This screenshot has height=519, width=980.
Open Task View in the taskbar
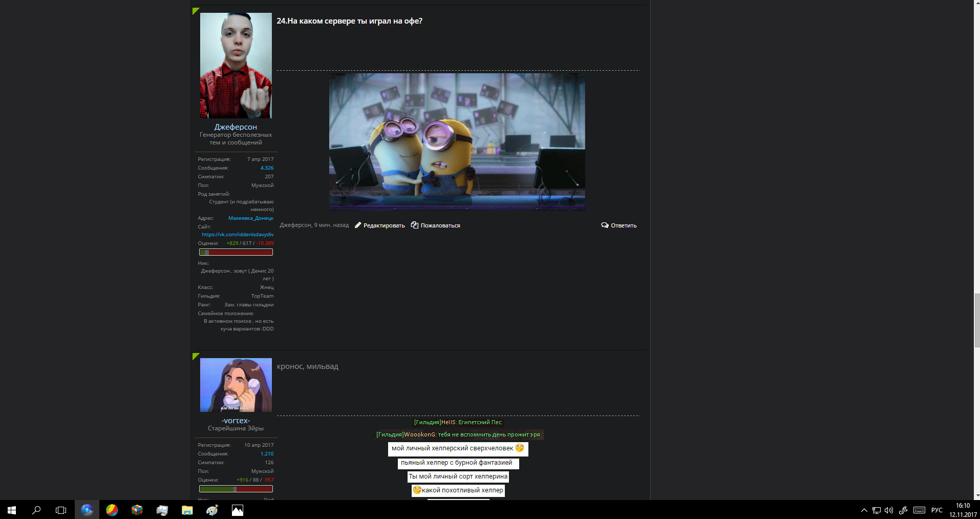click(x=61, y=510)
